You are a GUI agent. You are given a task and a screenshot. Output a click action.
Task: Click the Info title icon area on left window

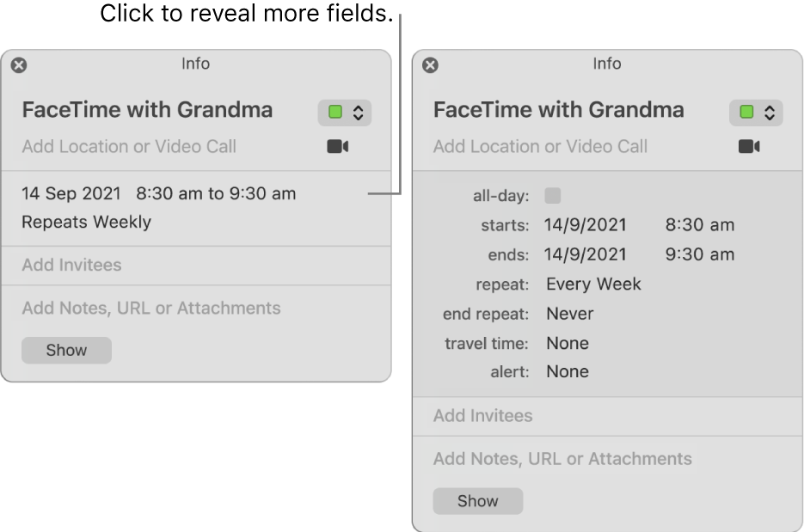(195, 64)
